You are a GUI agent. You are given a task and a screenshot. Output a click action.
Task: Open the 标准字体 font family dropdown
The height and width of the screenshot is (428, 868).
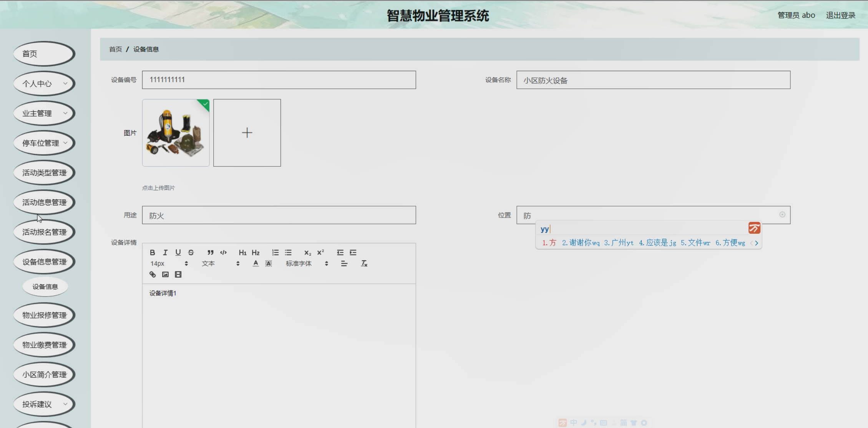pos(307,264)
